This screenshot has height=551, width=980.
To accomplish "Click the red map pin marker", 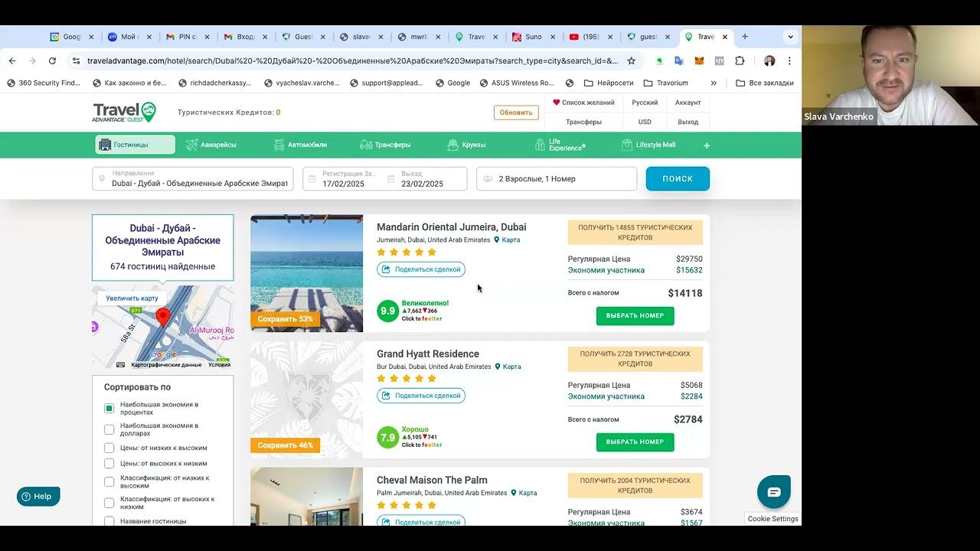I will [x=163, y=318].
